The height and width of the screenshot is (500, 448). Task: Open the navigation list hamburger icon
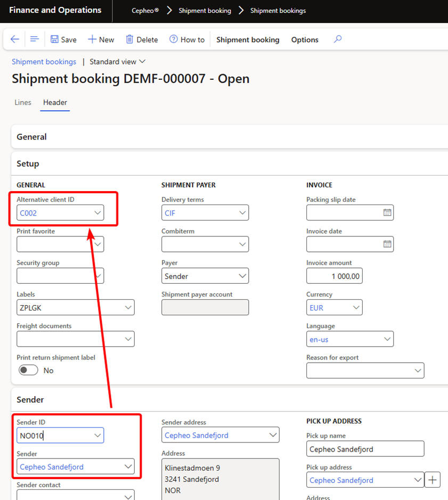coord(35,39)
